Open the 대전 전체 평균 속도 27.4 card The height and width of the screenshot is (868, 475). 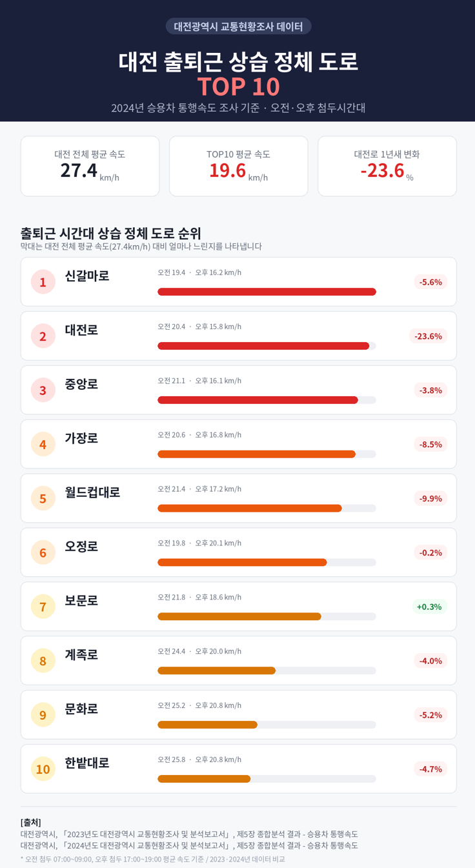click(90, 166)
